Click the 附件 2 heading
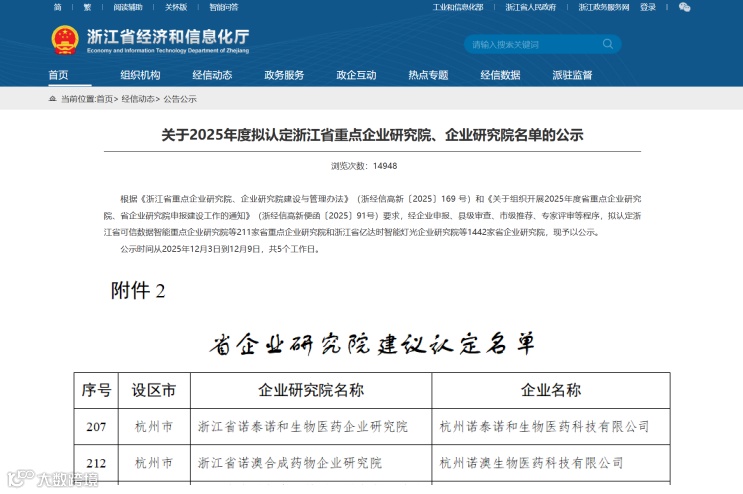 tap(138, 290)
